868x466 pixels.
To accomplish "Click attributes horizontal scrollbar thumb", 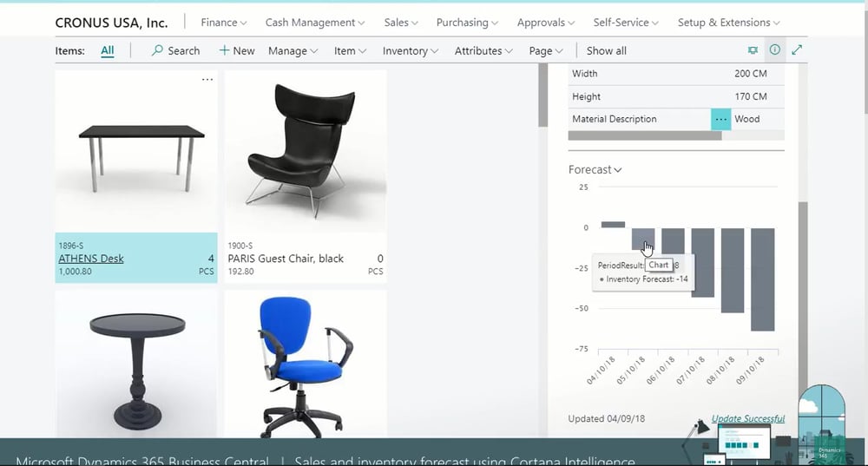I will 645,136.
